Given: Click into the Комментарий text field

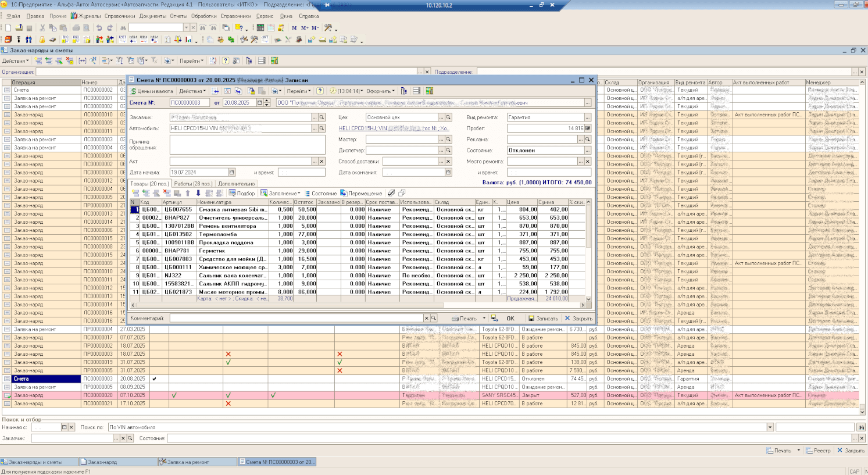Looking at the screenshot, I should coord(295,319).
